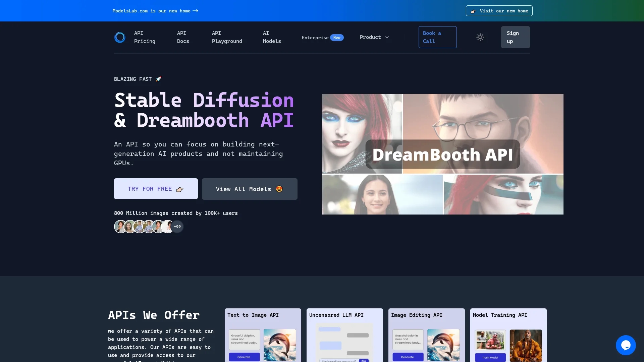The width and height of the screenshot is (644, 362).
Task: Click the +99 users avatar badge
Action: click(x=177, y=227)
